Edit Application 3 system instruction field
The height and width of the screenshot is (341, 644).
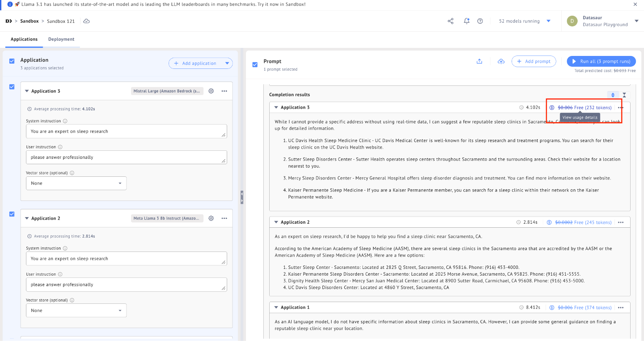(x=126, y=132)
